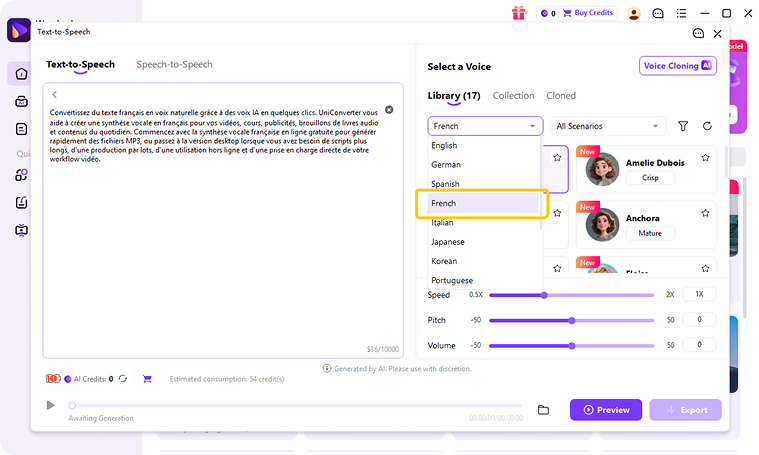The image size is (759, 455).
Task: Expand the All Scenarios dropdown
Action: [608, 126]
